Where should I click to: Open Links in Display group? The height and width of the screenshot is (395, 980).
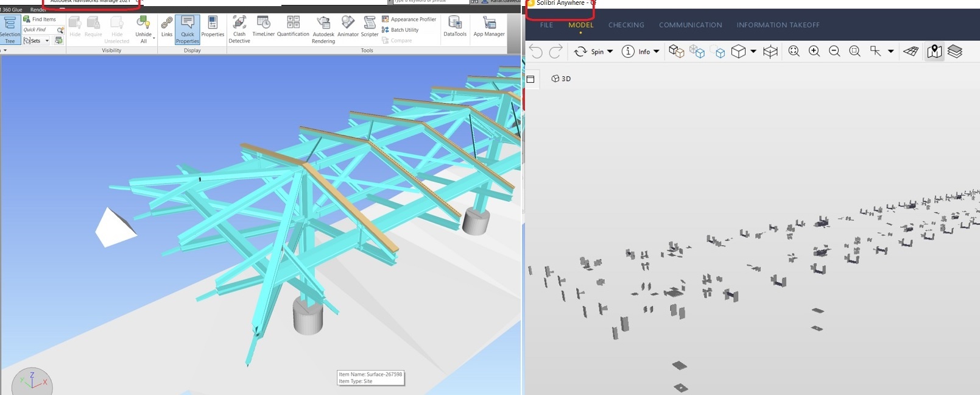tap(167, 27)
